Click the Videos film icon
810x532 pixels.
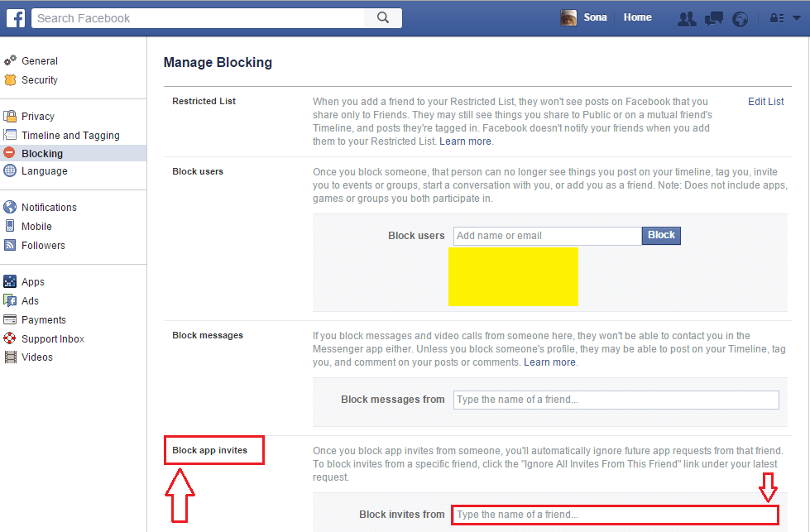(x=10, y=357)
